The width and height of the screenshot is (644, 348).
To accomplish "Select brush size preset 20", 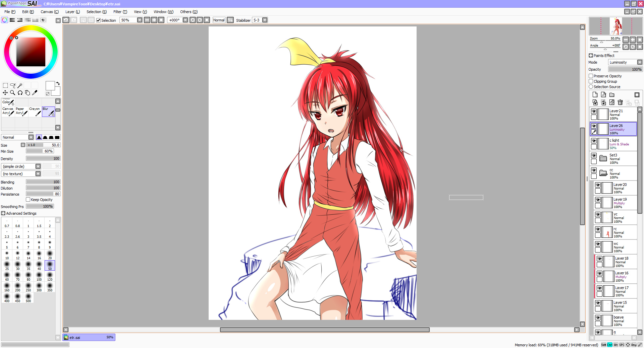I will click(50, 255).
